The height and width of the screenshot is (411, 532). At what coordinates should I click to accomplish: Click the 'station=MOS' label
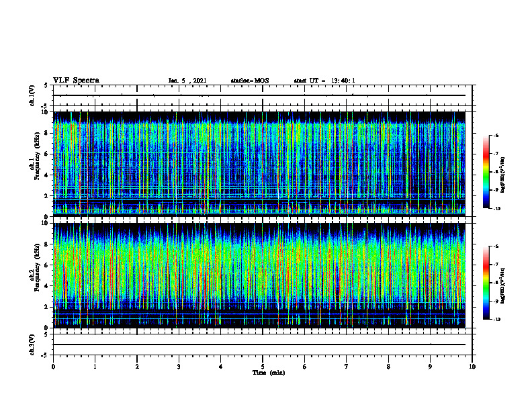point(250,81)
